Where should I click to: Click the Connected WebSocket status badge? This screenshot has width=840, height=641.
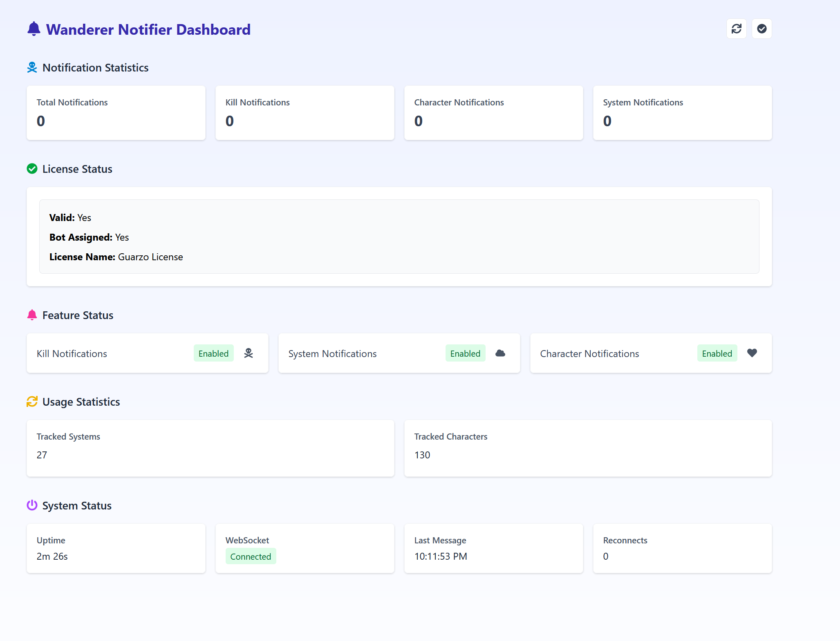251,556
